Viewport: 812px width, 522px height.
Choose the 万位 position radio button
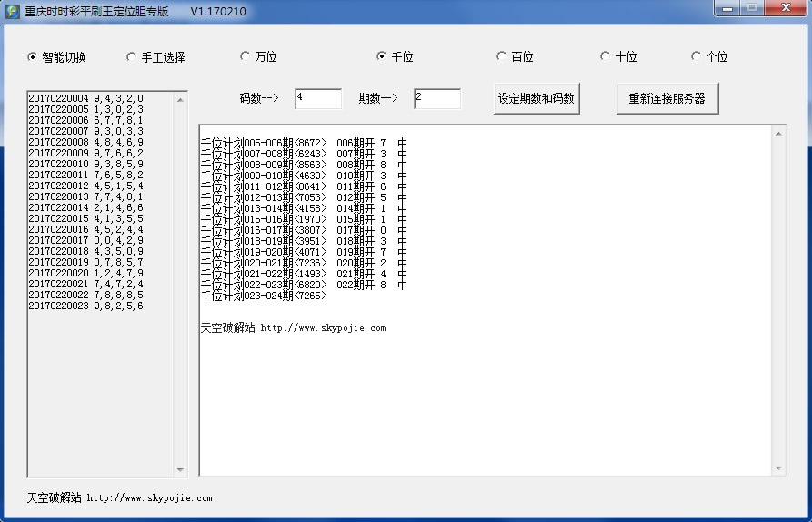pos(246,56)
